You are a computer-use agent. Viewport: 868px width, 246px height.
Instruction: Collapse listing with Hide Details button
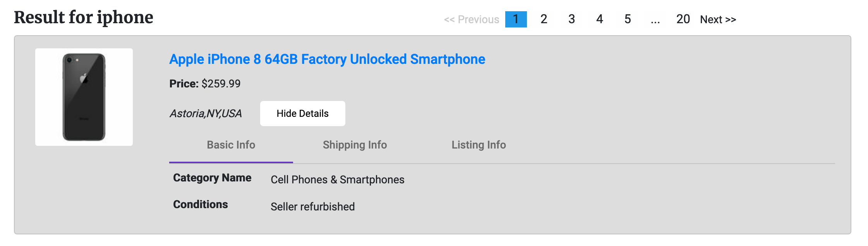[302, 113]
